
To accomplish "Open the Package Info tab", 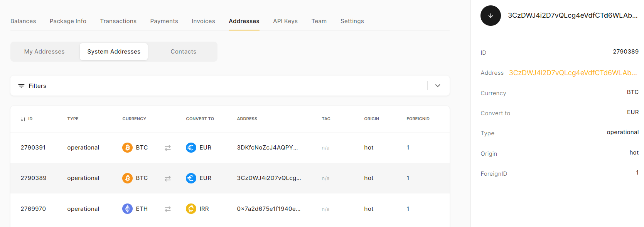I will [68, 21].
